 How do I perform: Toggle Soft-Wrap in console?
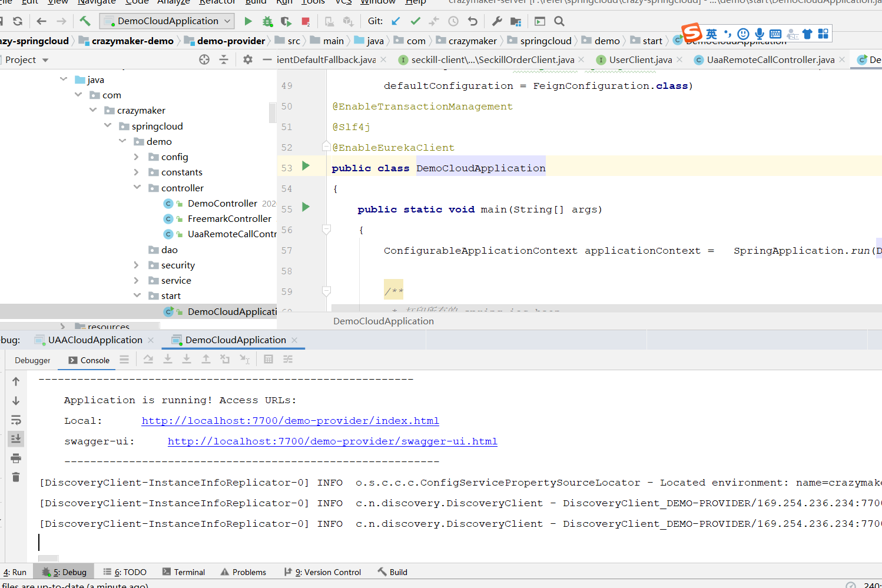(16, 420)
